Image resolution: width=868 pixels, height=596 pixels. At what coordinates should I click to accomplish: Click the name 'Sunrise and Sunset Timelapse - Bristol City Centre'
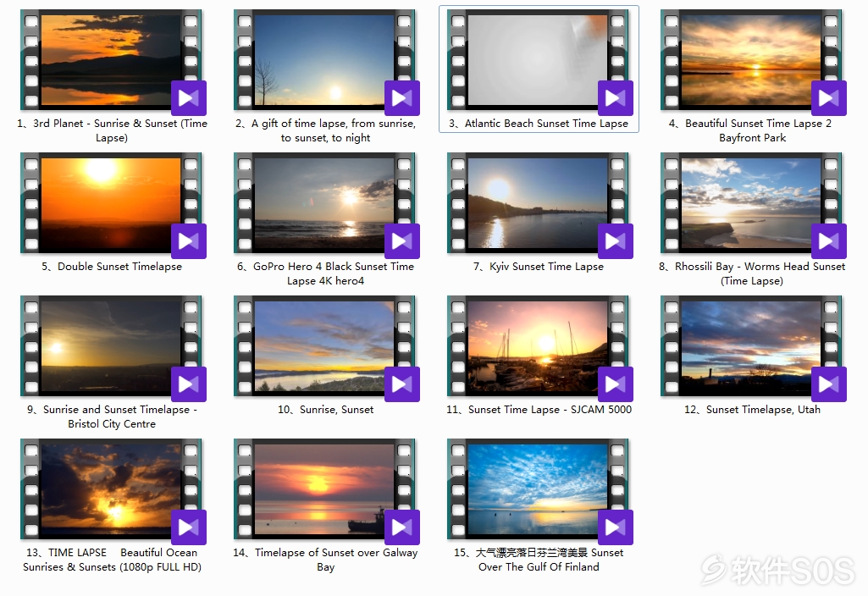(x=112, y=417)
